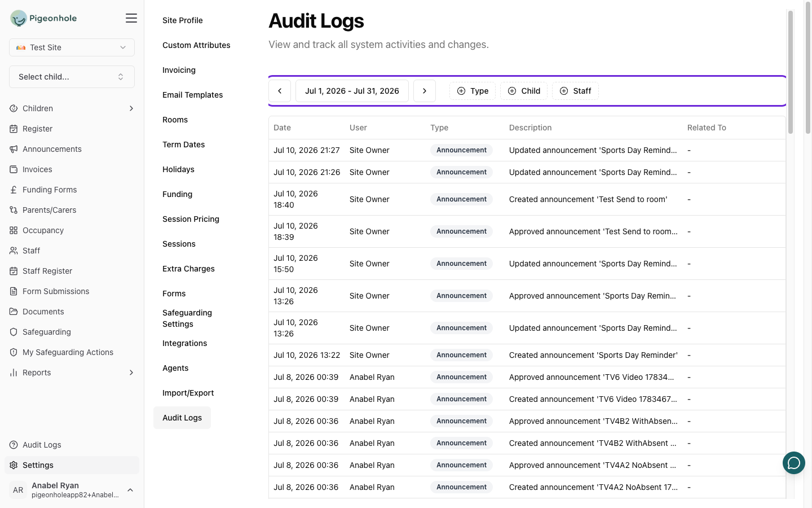Click the AR user avatar
812x508 pixels.
tap(18, 490)
